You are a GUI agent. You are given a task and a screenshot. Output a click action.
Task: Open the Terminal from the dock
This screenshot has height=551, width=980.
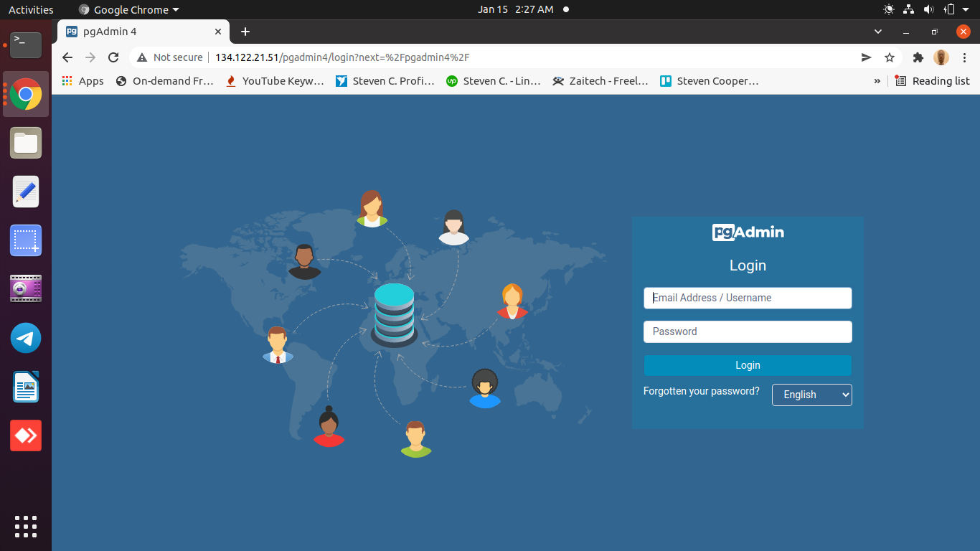tap(26, 45)
